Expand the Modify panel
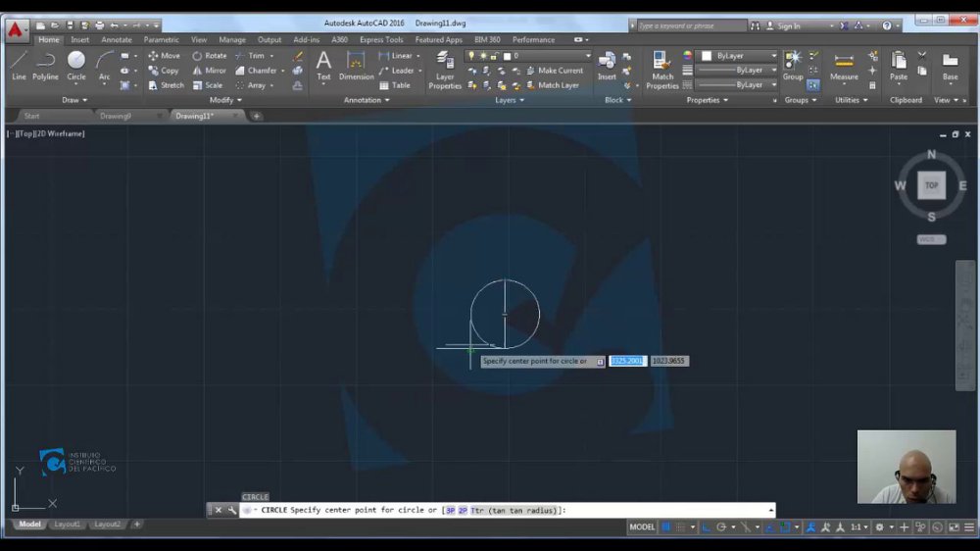Screen dimensions: 980x551 click(225, 100)
